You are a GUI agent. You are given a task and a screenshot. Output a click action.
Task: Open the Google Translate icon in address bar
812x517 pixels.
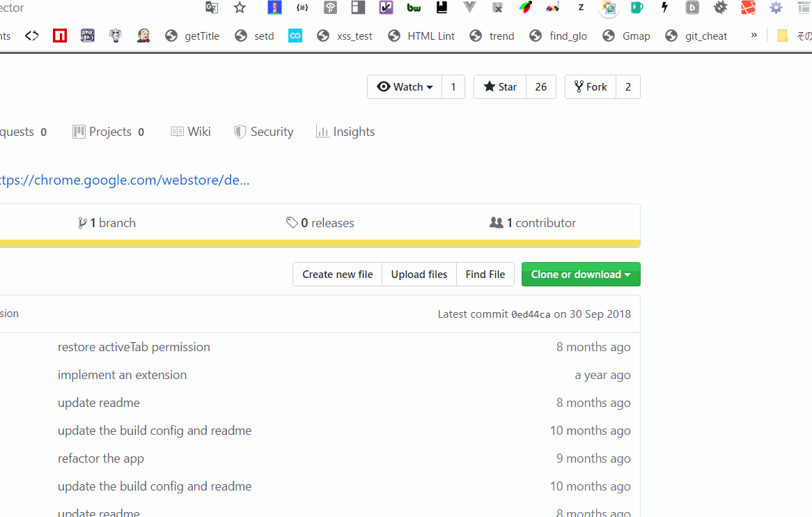tap(212, 8)
